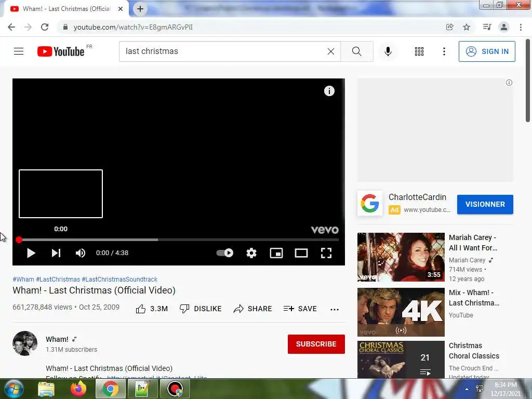The width and height of the screenshot is (532, 399).
Task: Select the Wham! - Last Christmas tab
Action: point(66,9)
